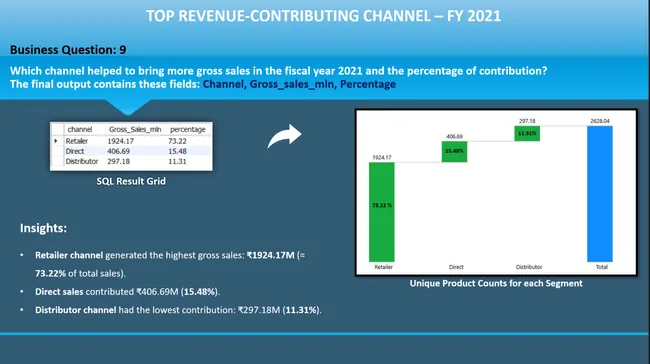The width and height of the screenshot is (650, 364).
Task: Click the row pointer arrow beside Retailer
Action: (x=56, y=141)
